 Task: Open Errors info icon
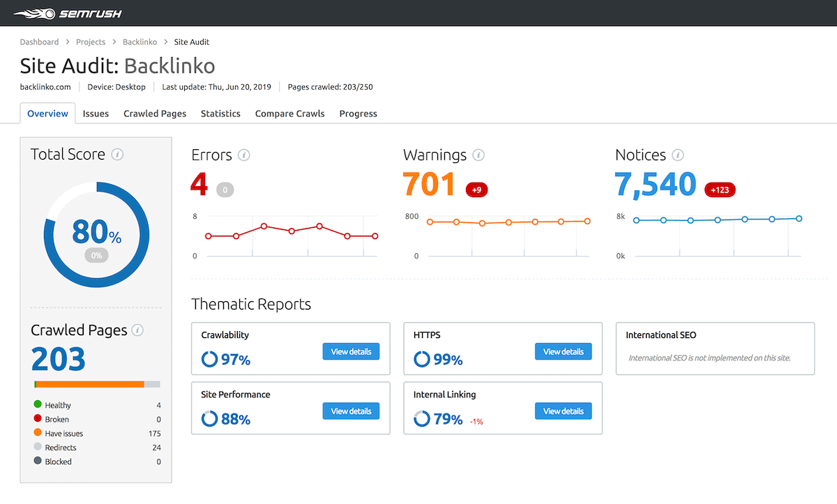[x=243, y=155]
